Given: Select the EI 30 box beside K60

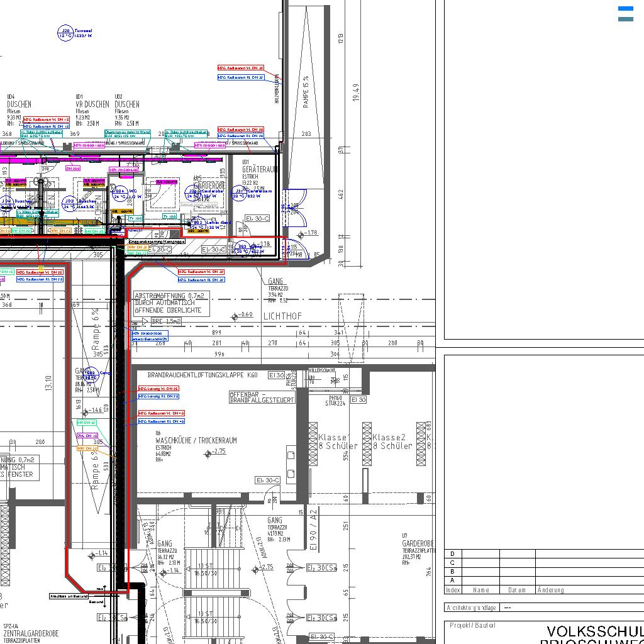Looking at the screenshot, I should tap(277, 375).
